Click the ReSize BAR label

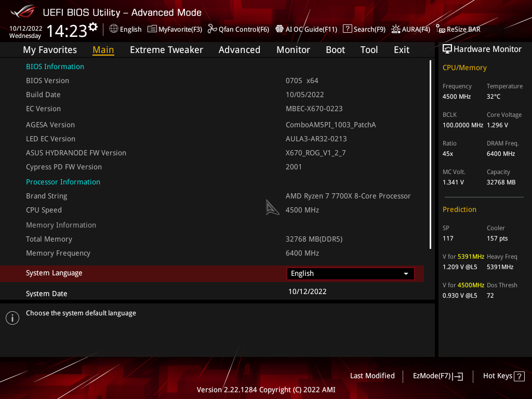(463, 29)
